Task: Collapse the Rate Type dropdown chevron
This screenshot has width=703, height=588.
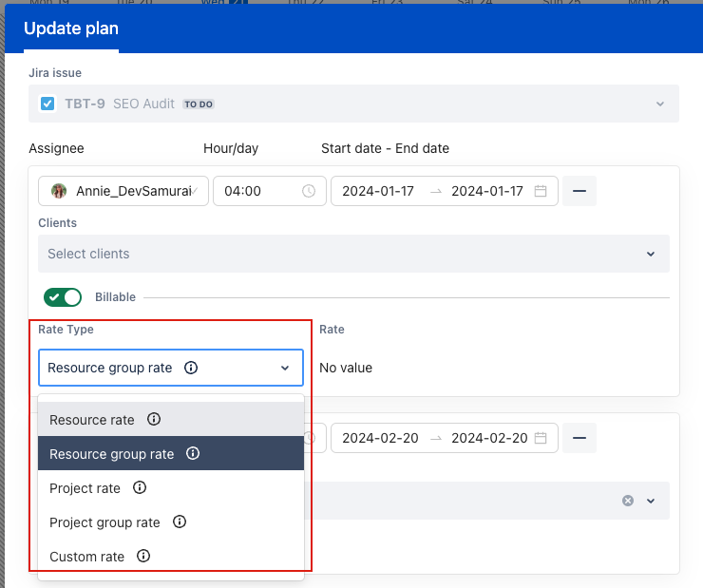Action: [x=285, y=368]
